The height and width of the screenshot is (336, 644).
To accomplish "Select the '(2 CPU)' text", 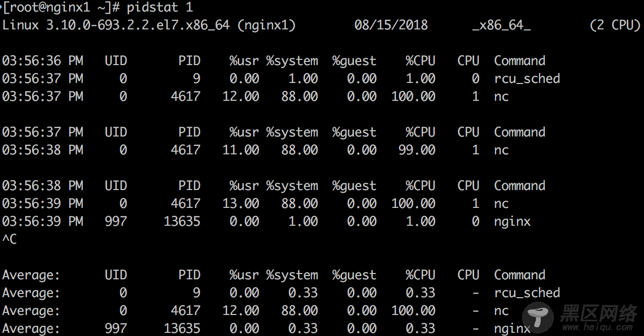I will point(615,25).
